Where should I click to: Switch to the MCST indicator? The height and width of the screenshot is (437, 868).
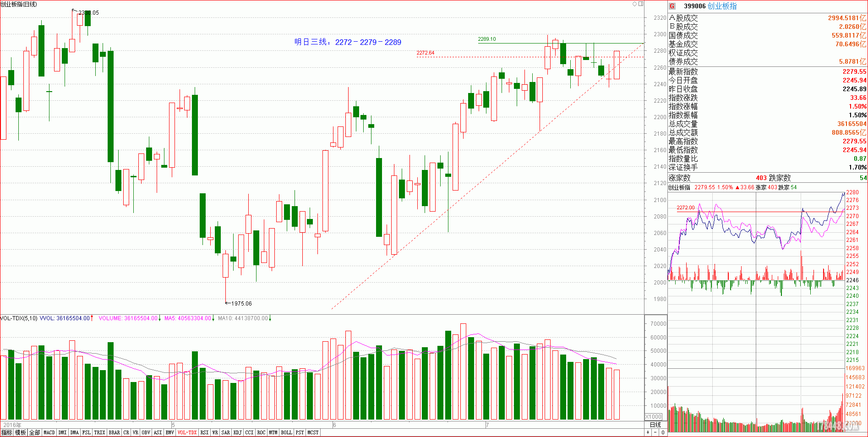[x=313, y=432]
